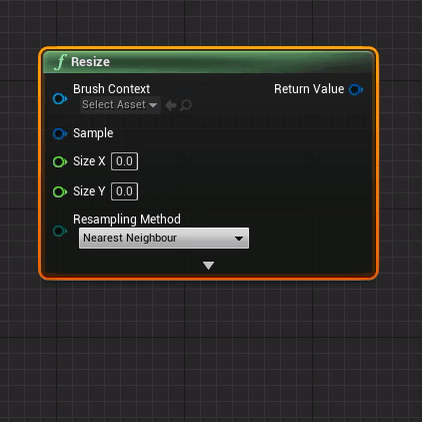Screen dimensions: 422x422
Task: Click the Size Y value field
Action: tap(124, 191)
